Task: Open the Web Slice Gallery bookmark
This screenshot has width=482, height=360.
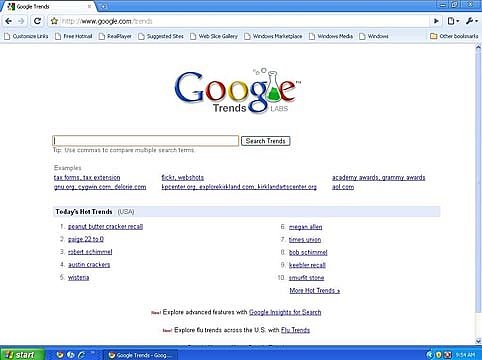Action: point(214,36)
